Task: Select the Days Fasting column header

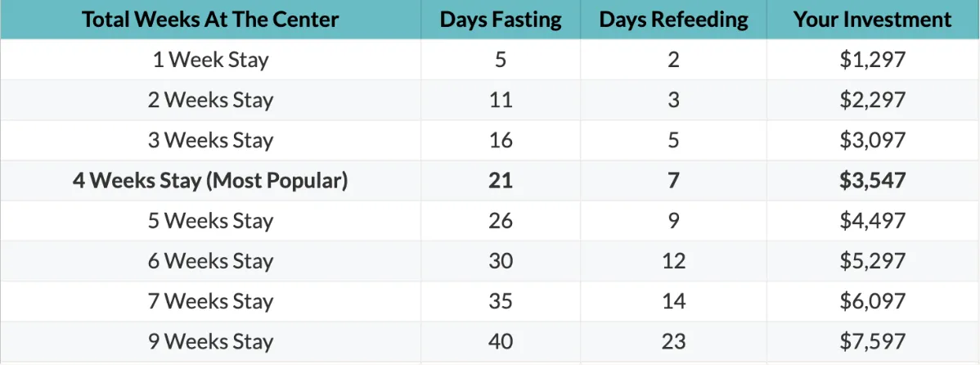Action: (501, 20)
